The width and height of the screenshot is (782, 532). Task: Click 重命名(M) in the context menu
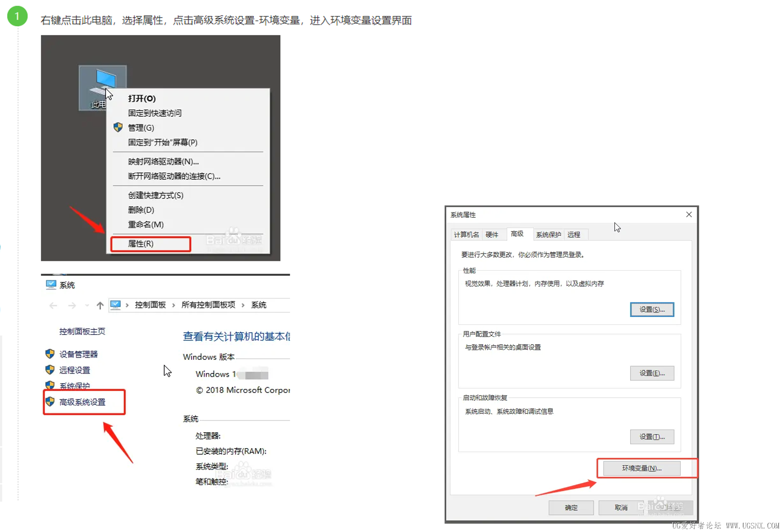point(146,224)
